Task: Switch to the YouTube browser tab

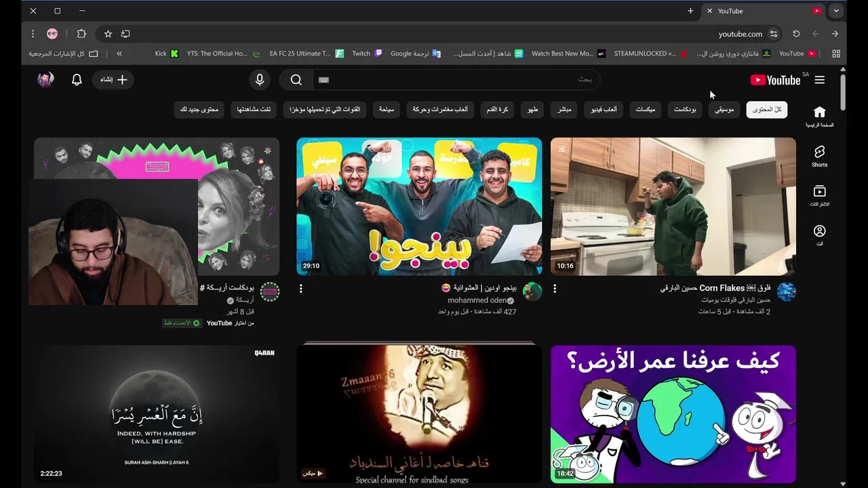Action: point(763,11)
